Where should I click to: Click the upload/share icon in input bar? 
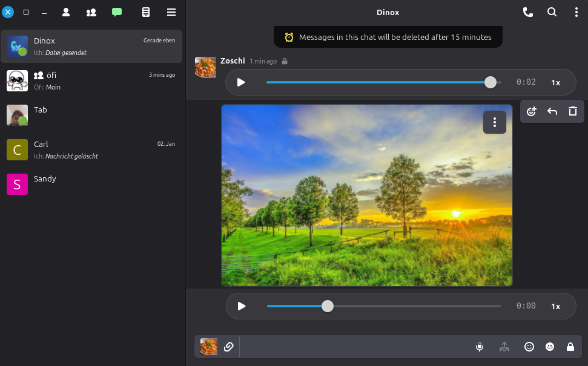(x=504, y=347)
